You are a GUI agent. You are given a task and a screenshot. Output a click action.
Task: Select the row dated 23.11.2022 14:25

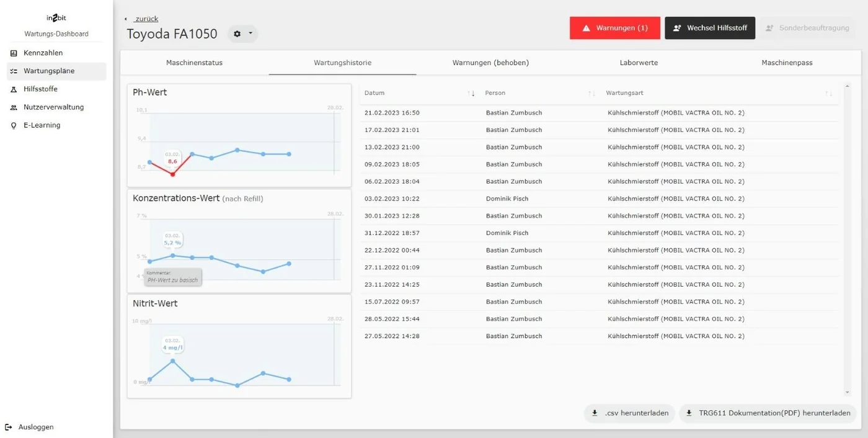click(599, 285)
